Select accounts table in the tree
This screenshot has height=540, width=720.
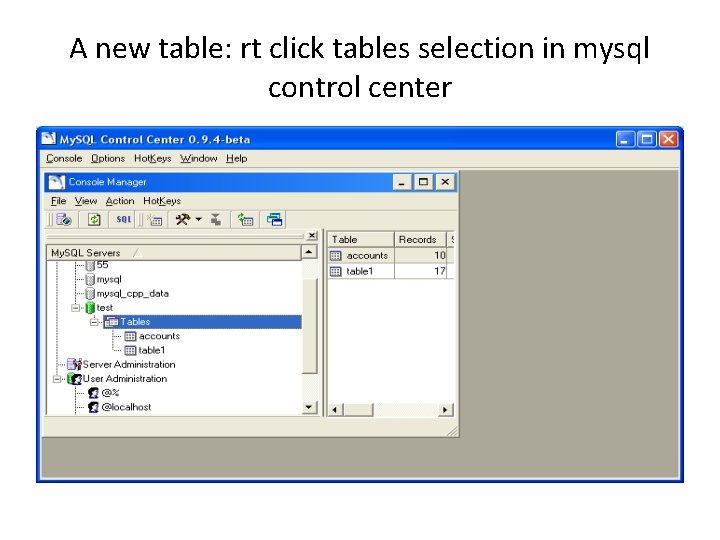coord(159,336)
